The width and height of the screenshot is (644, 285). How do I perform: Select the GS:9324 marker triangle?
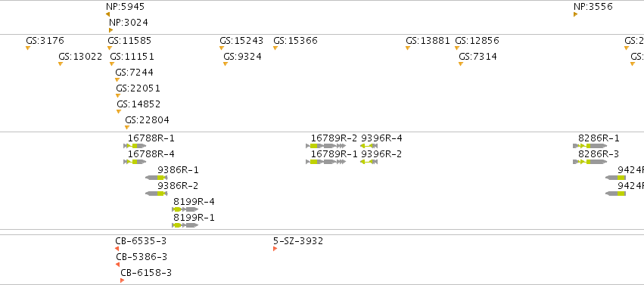[225, 64]
